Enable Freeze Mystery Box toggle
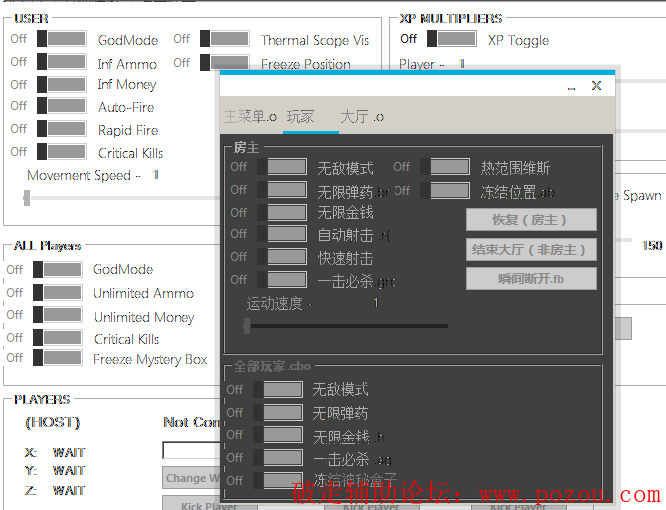Viewport: 666px width, 510px height. click(x=57, y=358)
